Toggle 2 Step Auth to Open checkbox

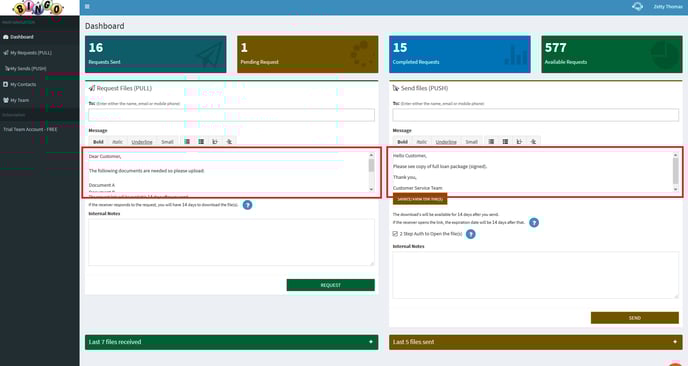tap(395, 234)
